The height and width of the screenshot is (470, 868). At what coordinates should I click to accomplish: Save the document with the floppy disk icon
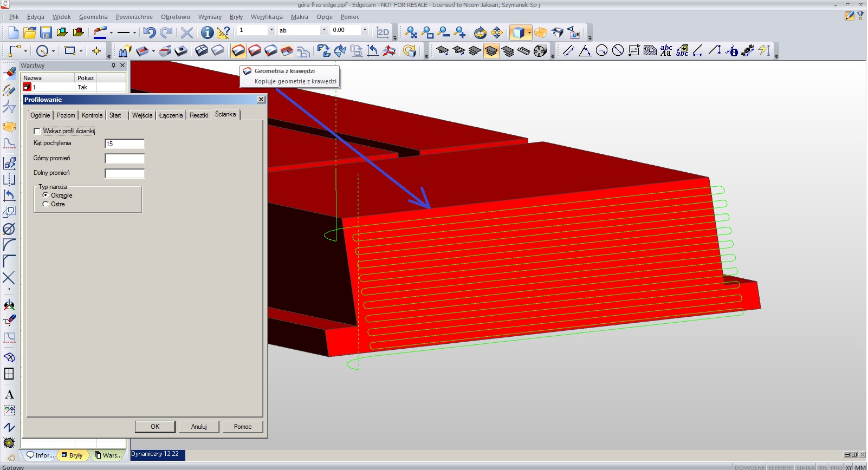pos(46,32)
